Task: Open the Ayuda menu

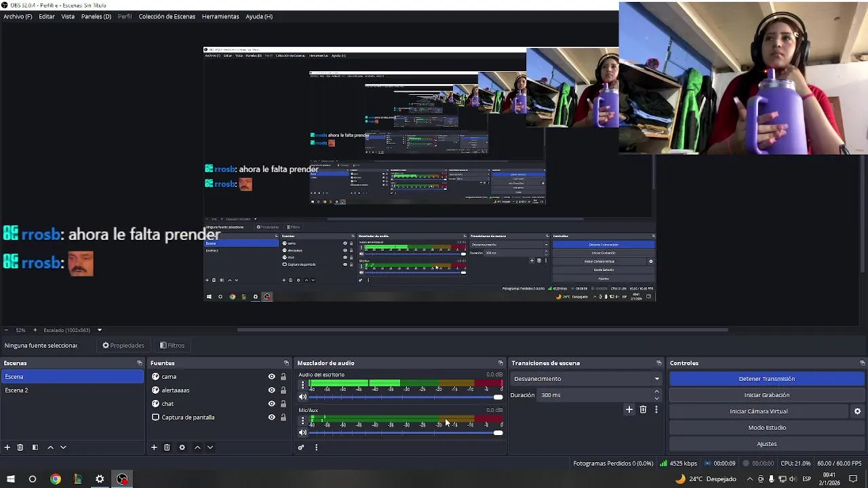Action: tap(259, 16)
